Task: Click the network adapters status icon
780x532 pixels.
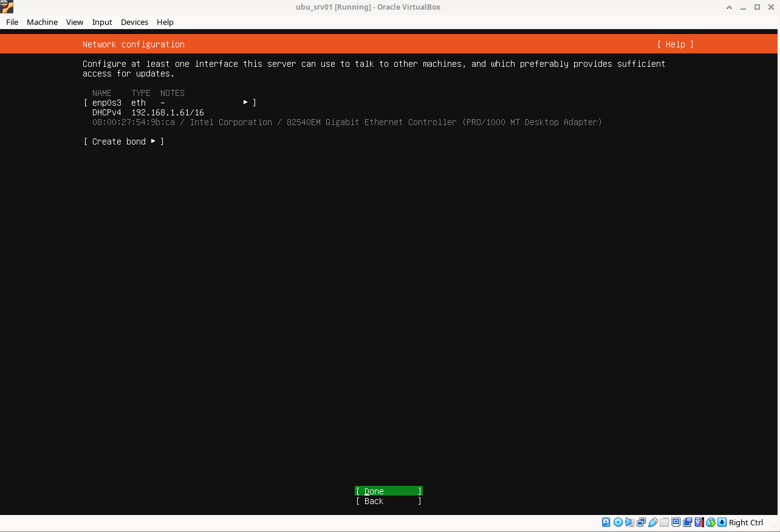Action: (641, 522)
